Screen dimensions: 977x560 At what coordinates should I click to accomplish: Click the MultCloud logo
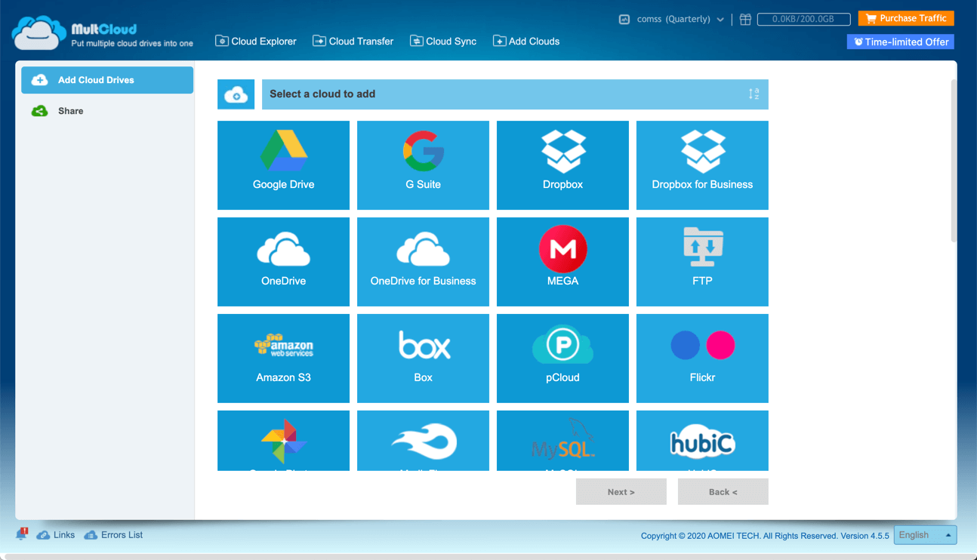pos(103,34)
